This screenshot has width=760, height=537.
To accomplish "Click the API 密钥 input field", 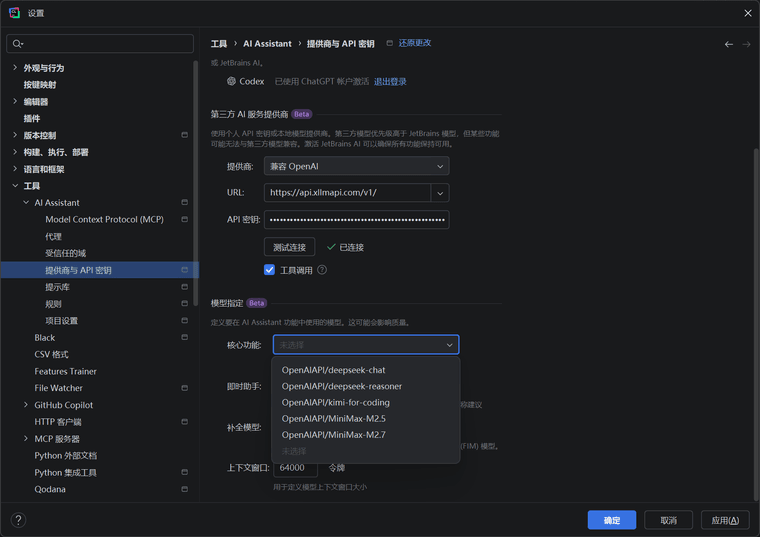I will point(356,219).
